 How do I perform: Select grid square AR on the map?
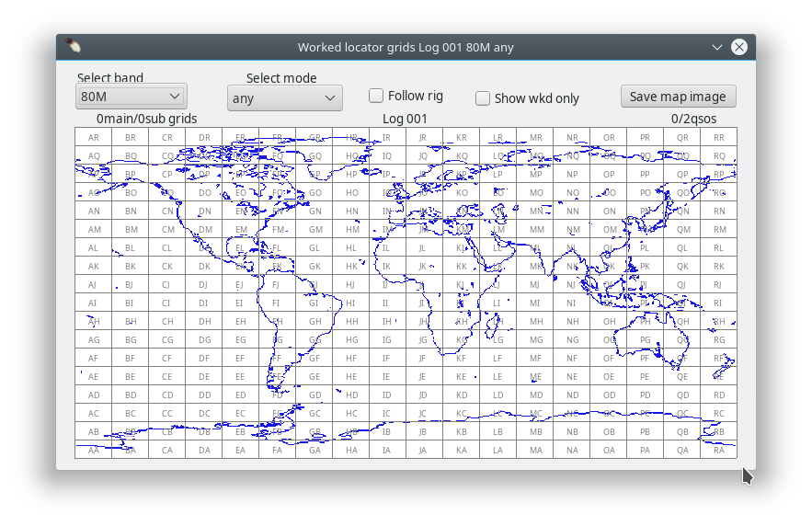click(x=94, y=137)
